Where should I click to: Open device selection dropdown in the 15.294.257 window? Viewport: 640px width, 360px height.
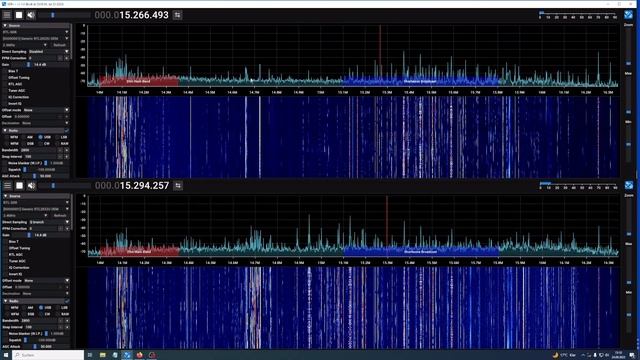36,209
